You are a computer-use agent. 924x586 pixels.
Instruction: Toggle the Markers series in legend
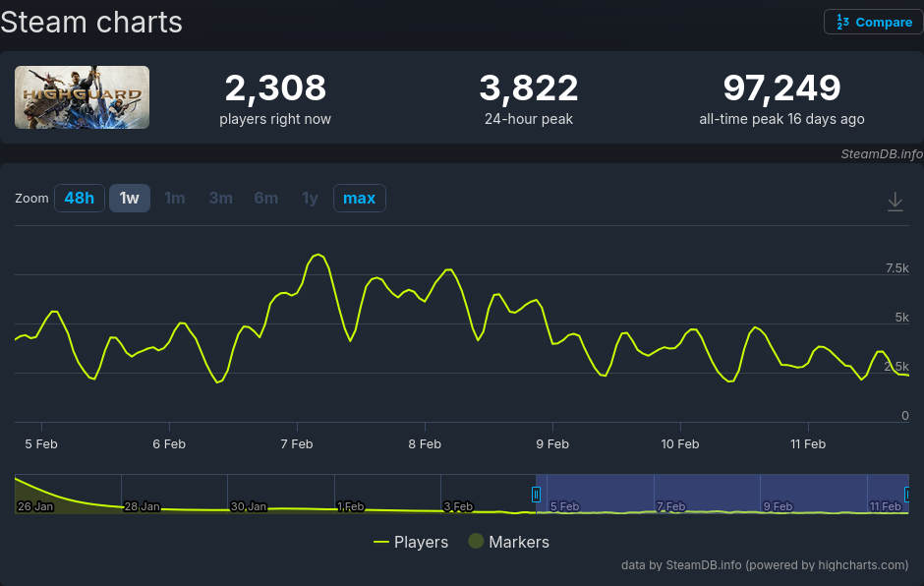click(509, 542)
